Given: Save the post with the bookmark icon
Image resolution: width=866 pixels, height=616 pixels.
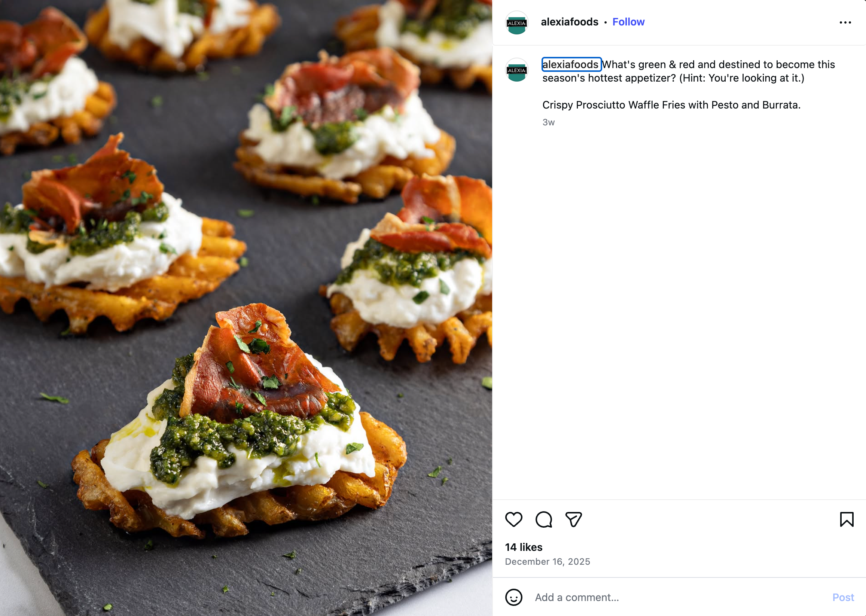Looking at the screenshot, I should tap(846, 519).
